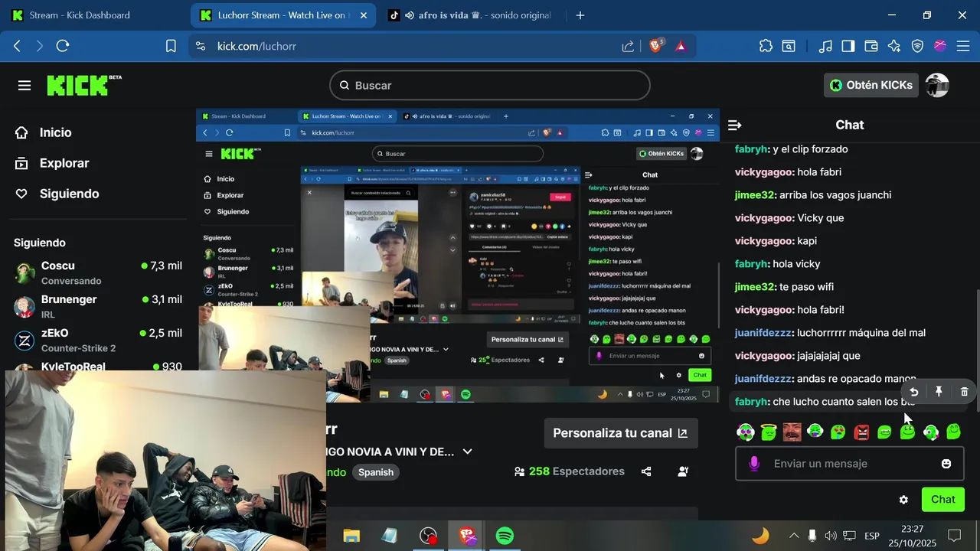Open File Explorer from the taskbar
Image resolution: width=980 pixels, height=551 pixels.
tap(351, 536)
